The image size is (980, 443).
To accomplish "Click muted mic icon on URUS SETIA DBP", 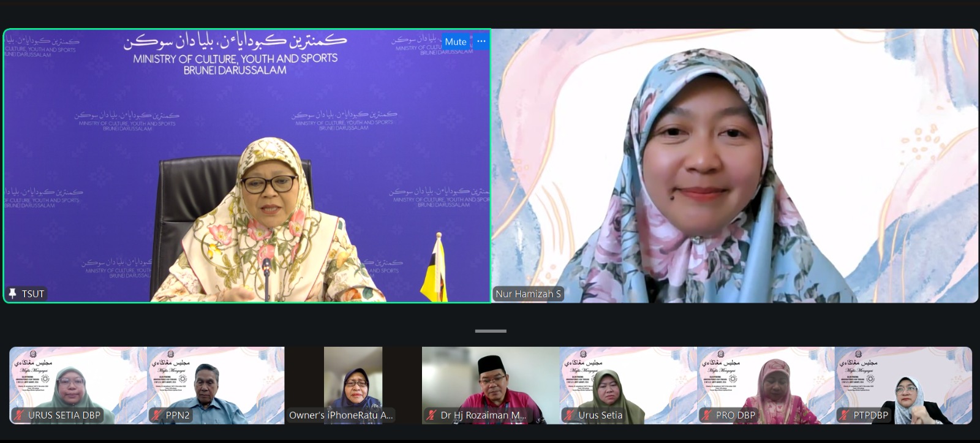I will 20,415.
